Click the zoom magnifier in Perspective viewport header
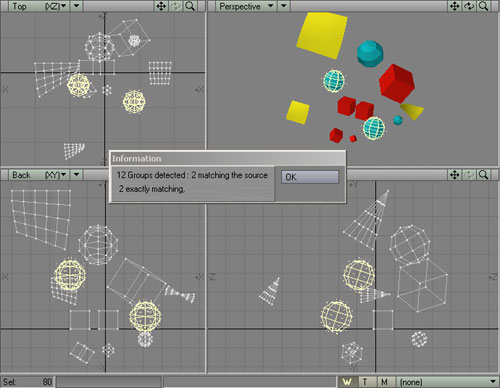The width and height of the screenshot is (500, 388). click(x=483, y=6)
